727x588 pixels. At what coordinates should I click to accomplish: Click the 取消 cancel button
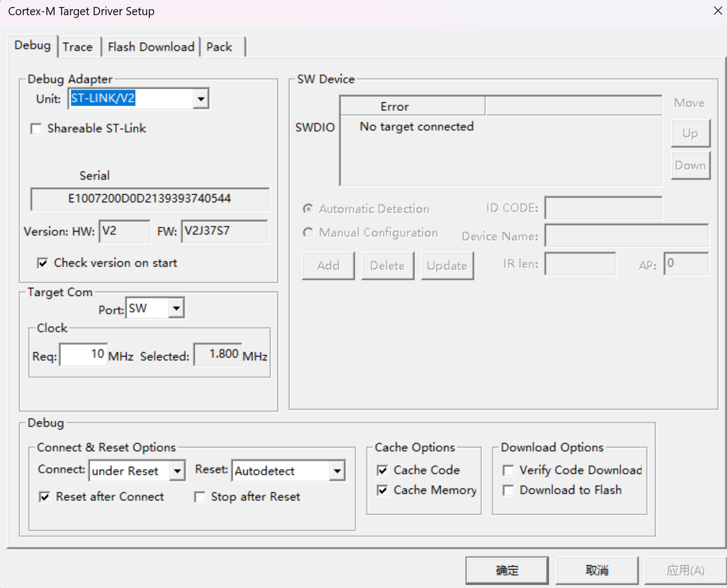pos(597,570)
